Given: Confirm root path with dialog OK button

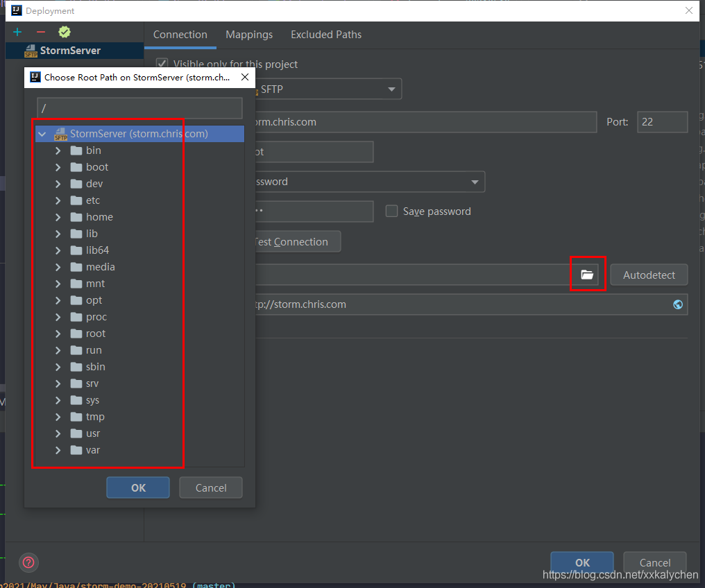Looking at the screenshot, I should tap(138, 487).
